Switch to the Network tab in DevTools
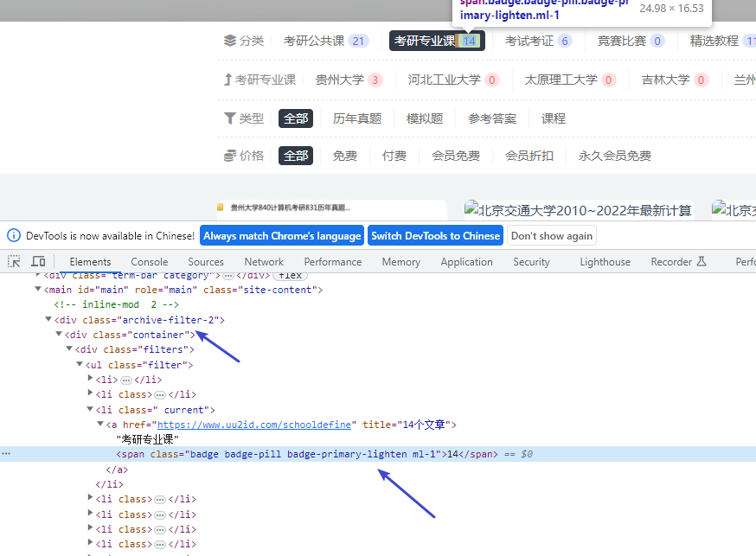This screenshot has width=756, height=556. (264, 261)
